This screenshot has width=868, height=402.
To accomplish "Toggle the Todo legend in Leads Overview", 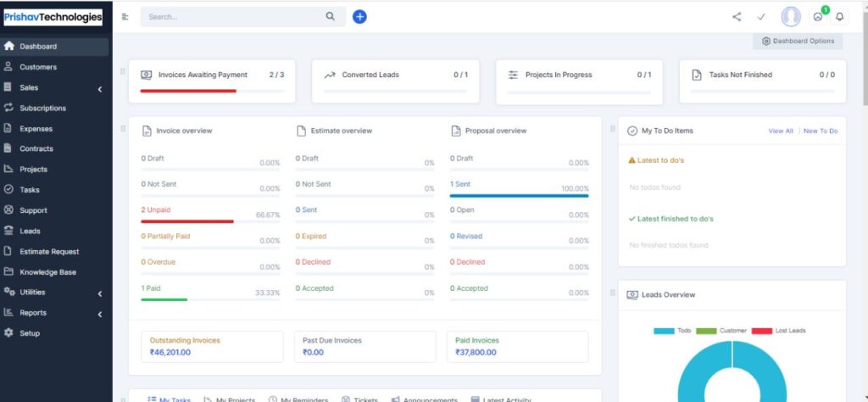I will 672,331.
